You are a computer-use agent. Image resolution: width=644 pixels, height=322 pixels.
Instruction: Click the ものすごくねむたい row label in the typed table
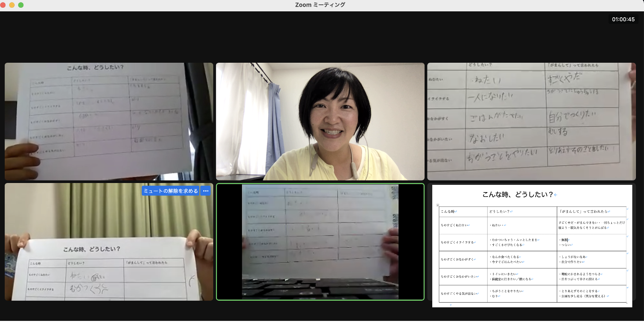click(455, 225)
